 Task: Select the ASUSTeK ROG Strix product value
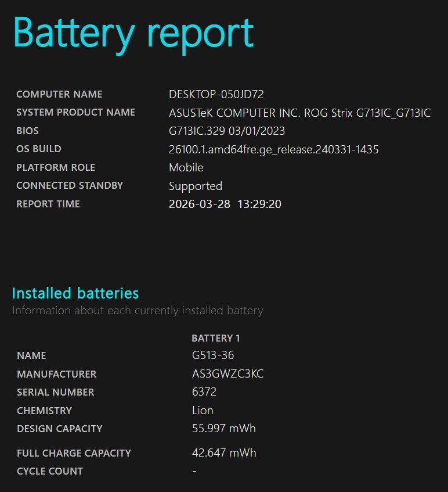299,113
